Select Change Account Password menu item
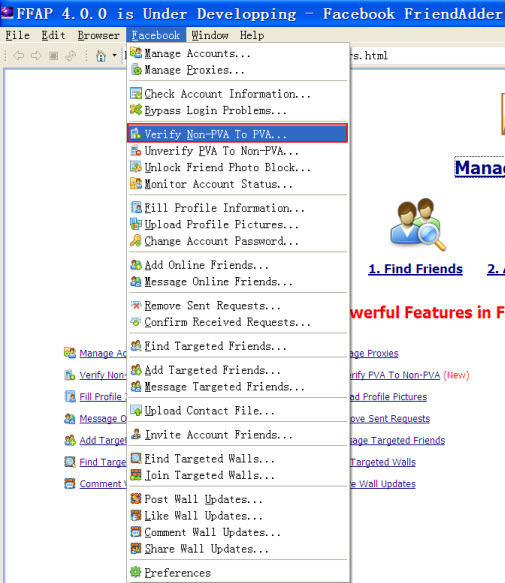 [238, 241]
